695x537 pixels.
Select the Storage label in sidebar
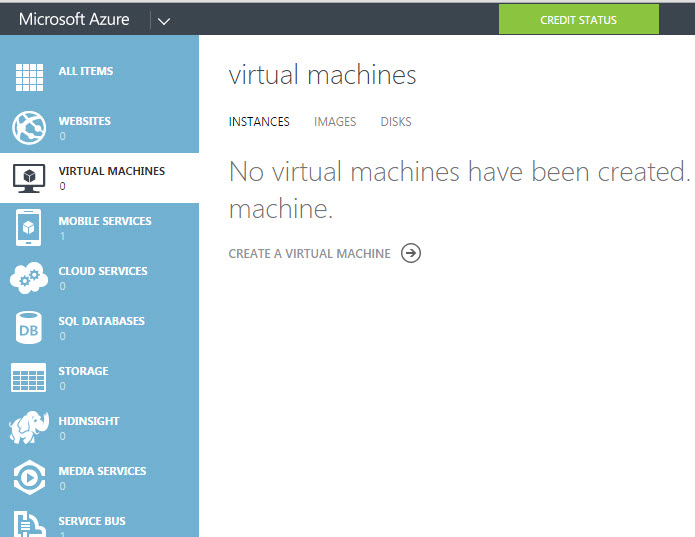pos(83,371)
